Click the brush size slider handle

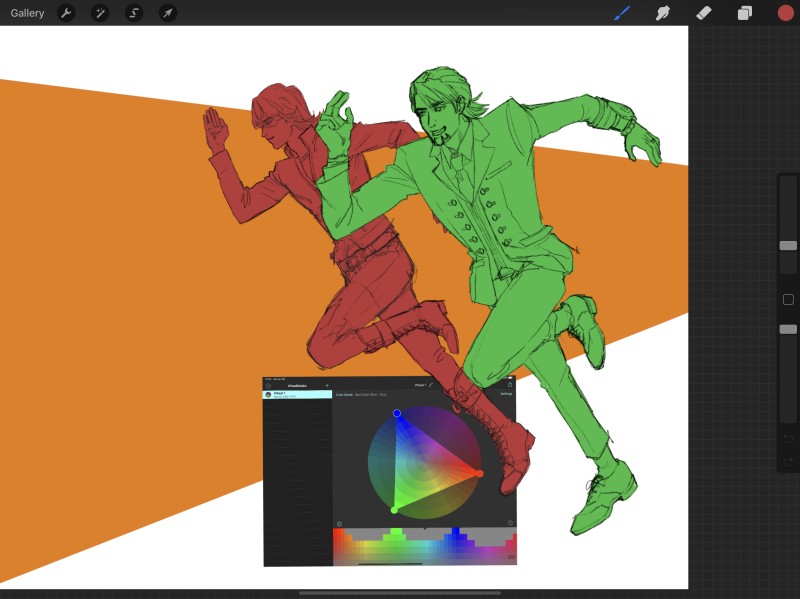pos(788,245)
